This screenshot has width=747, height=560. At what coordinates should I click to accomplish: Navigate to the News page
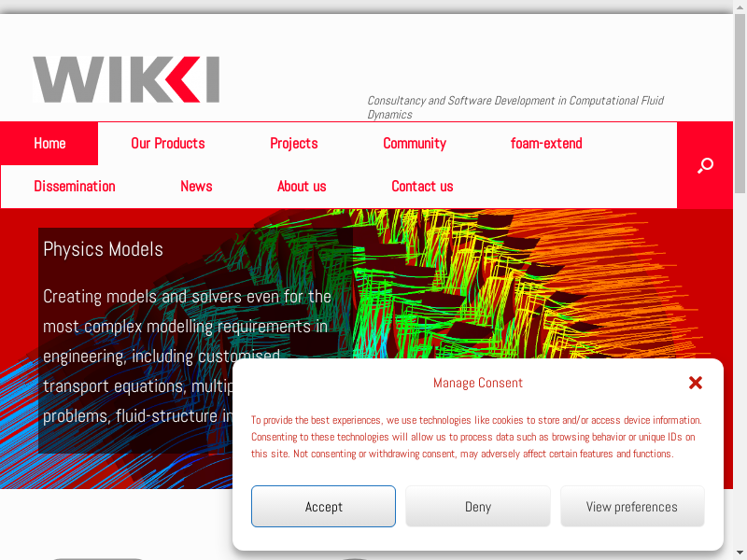196,187
